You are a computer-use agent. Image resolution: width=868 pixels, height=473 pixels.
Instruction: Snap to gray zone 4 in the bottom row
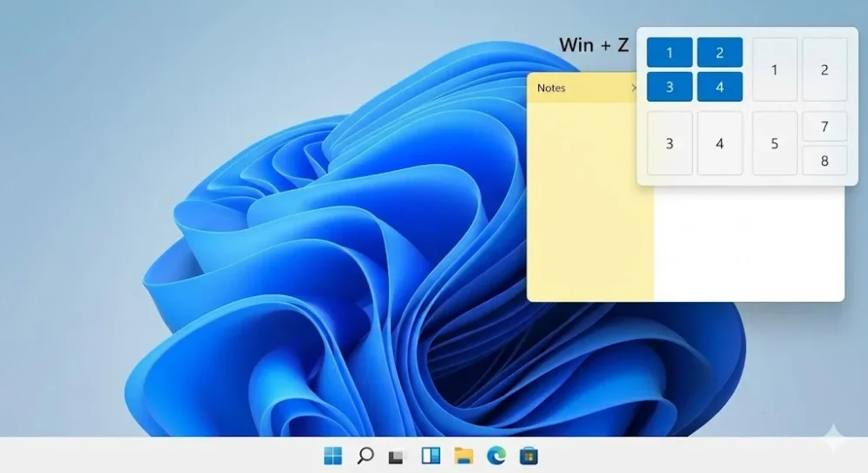[720, 143]
